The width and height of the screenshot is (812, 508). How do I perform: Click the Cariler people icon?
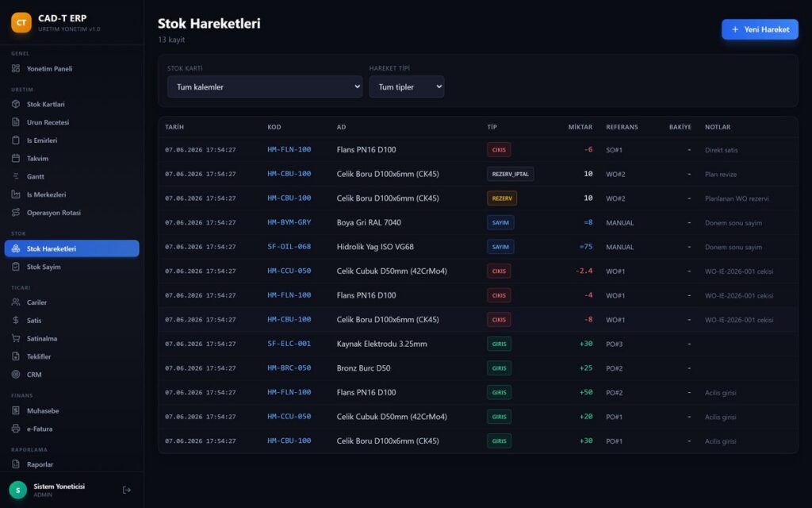[x=16, y=302]
